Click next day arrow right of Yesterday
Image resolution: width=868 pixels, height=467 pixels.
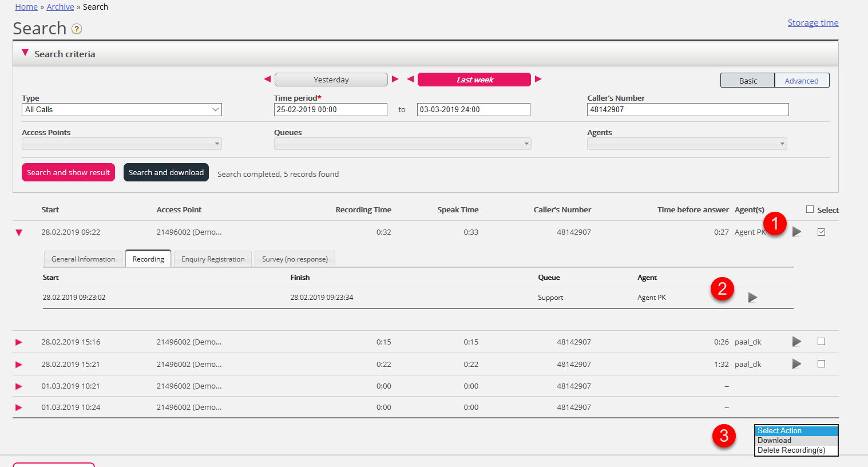click(x=395, y=79)
